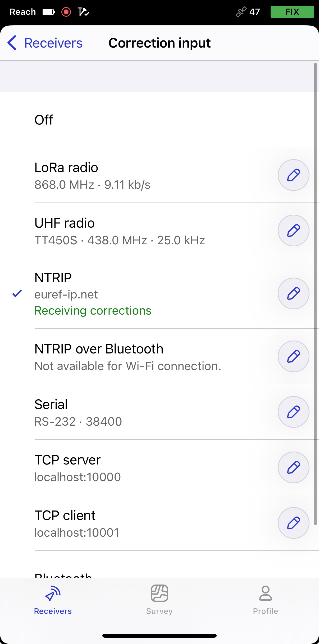This screenshot has height=644, width=319.
Task: Edit NTRIP euref-ip.net configuration
Action: pyautogui.click(x=293, y=293)
